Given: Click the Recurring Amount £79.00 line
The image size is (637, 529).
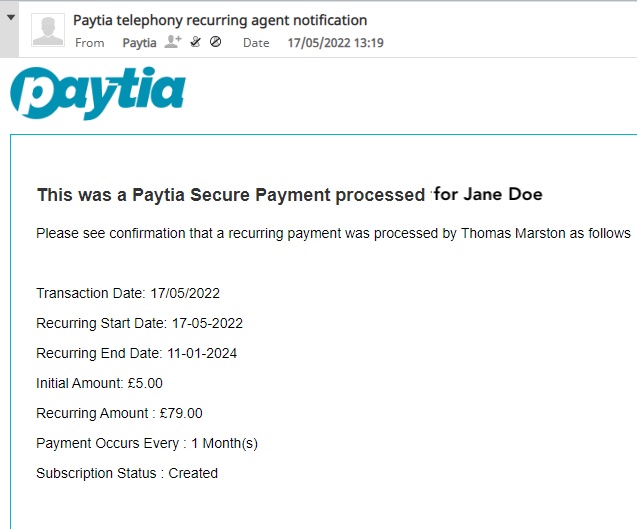Looking at the screenshot, I should (119, 413).
